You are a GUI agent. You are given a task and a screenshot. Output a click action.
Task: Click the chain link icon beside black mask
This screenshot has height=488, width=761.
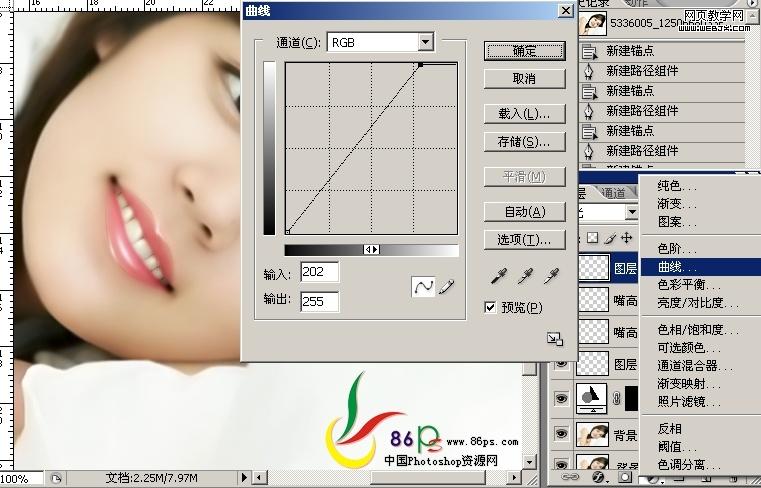coord(616,399)
